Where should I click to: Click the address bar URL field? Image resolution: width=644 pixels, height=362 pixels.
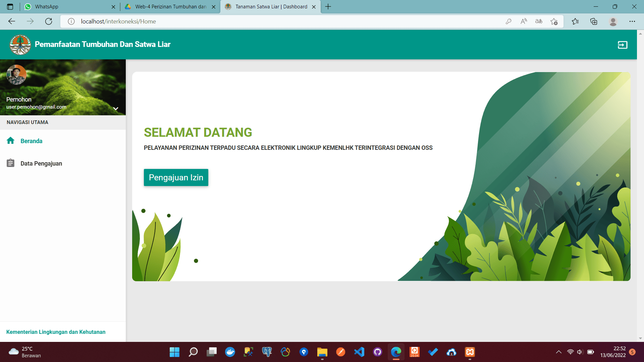coord(268,21)
